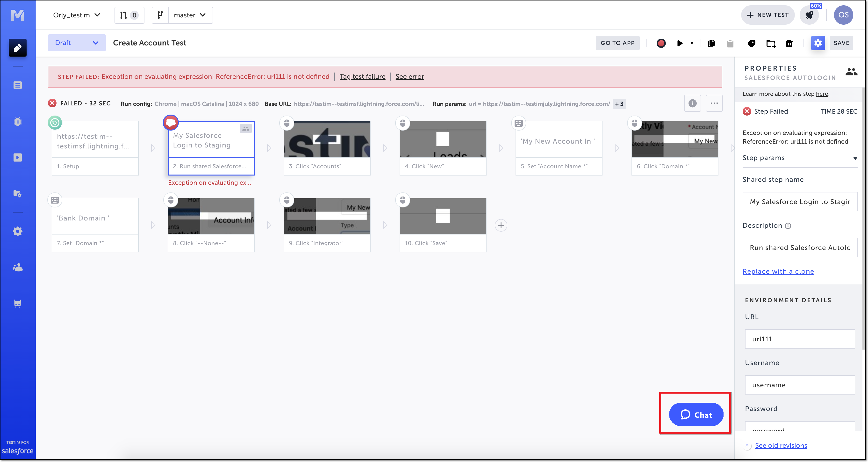The image size is (868, 462).
Task: Click the URL input containing url111
Action: (x=800, y=339)
